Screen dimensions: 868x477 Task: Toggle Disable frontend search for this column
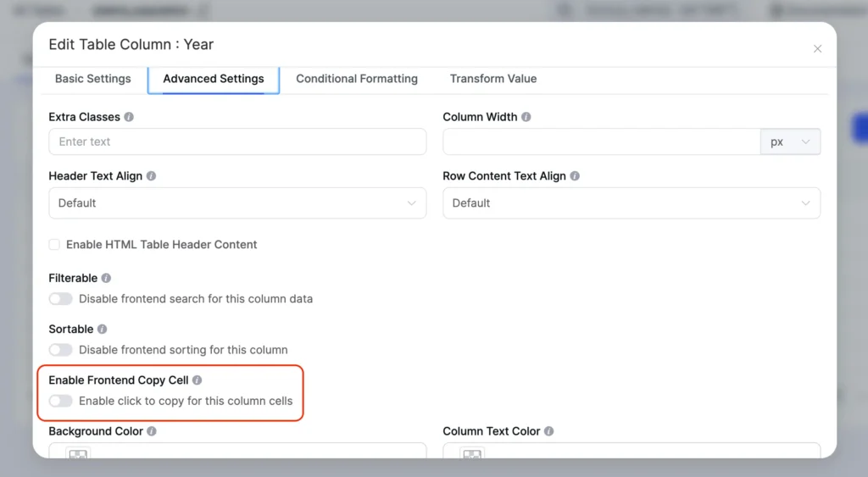[60, 299]
